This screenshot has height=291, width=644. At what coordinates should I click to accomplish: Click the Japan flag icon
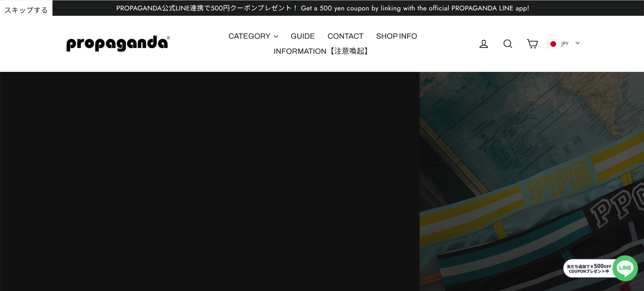click(553, 44)
